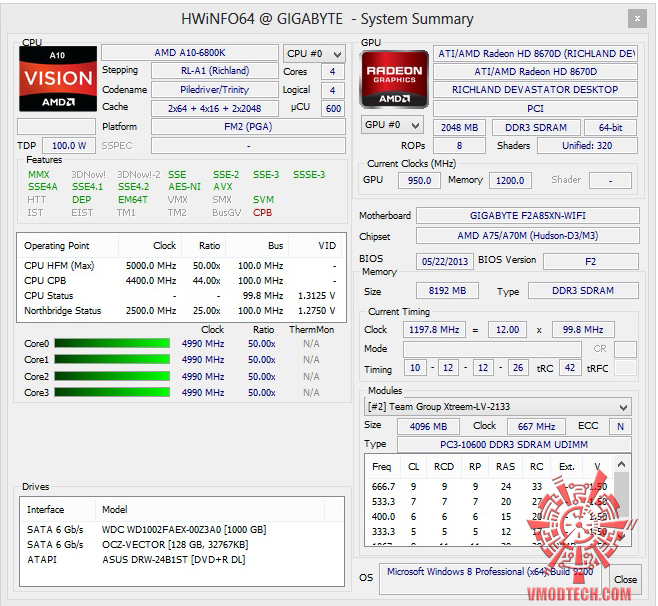The height and width of the screenshot is (606, 658).
Task: Click the GPU clock 950.0 field
Action: click(x=420, y=180)
